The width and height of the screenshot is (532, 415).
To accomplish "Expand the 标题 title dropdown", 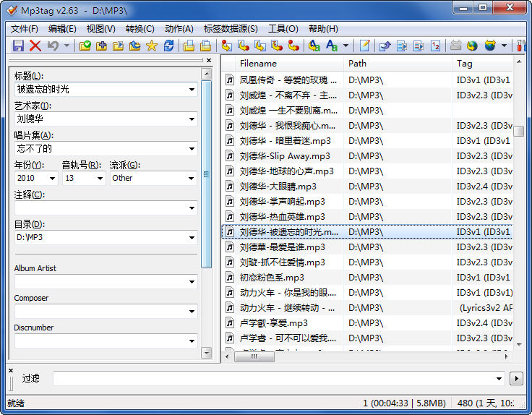I will point(192,90).
